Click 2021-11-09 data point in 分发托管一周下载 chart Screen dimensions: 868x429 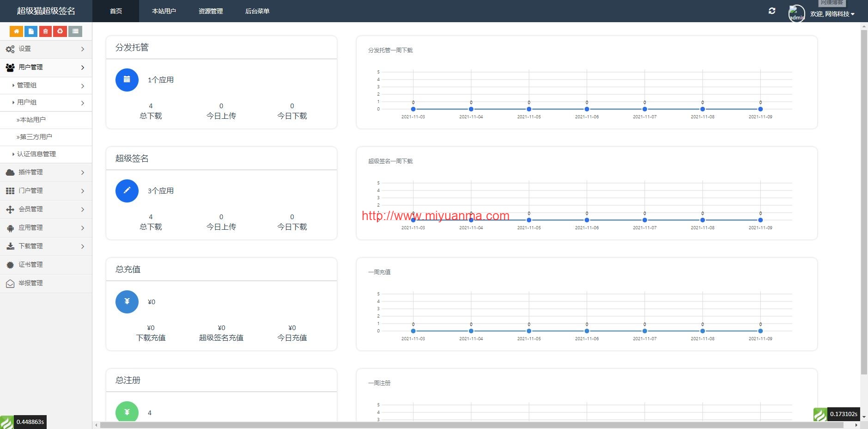click(x=760, y=109)
